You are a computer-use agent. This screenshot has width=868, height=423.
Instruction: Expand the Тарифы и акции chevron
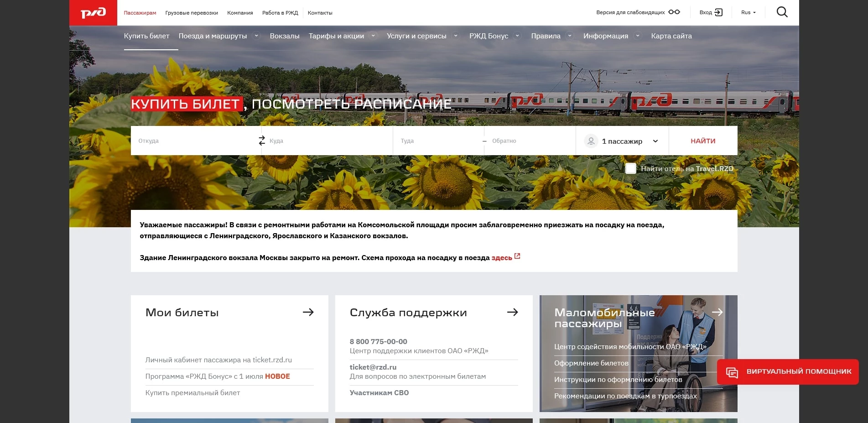click(x=373, y=36)
